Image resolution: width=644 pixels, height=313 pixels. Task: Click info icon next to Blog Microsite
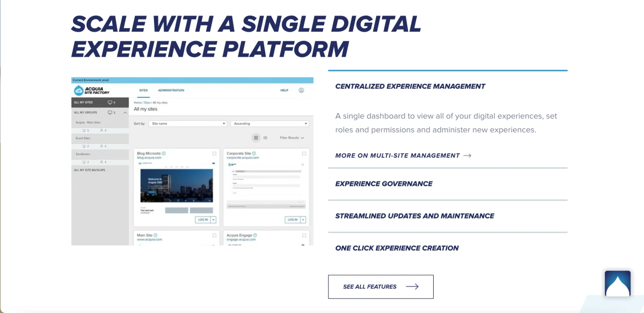(x=164, y=153)
